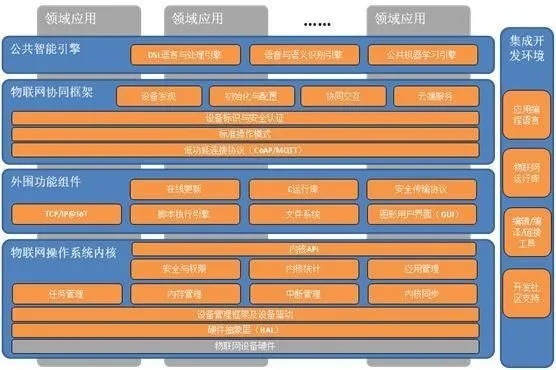Click the 文件系统 box
556x370 pixels.
click(304, 214)
